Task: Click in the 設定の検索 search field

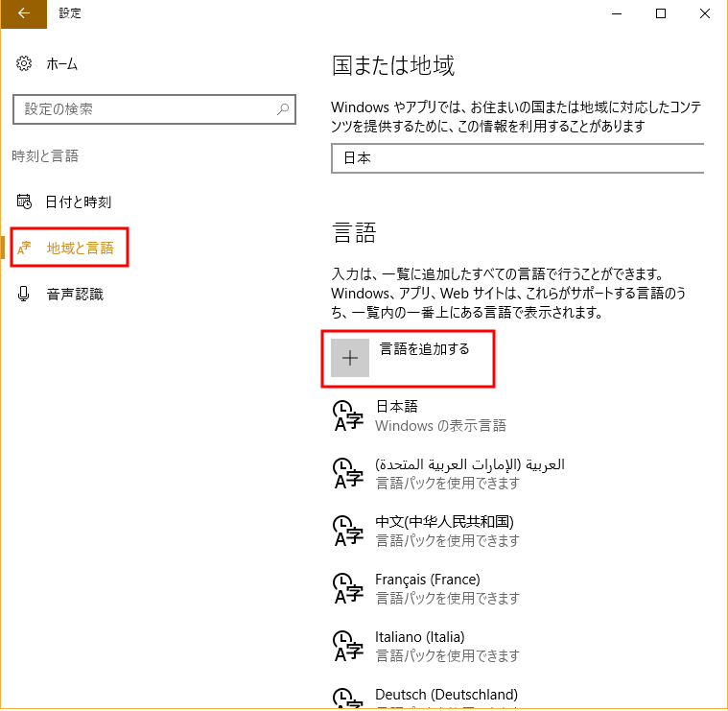Action: [x=144, y=109]
